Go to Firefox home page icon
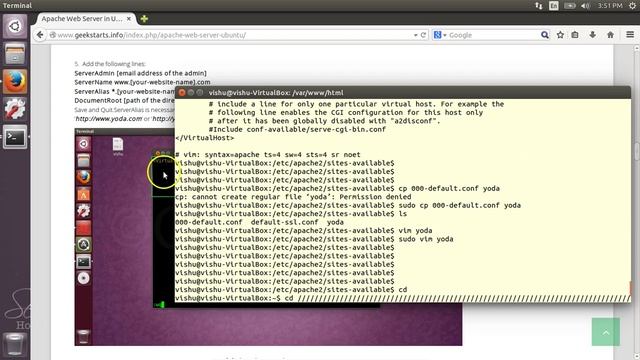The image size is (640, 360). click(x=611, y=35)
